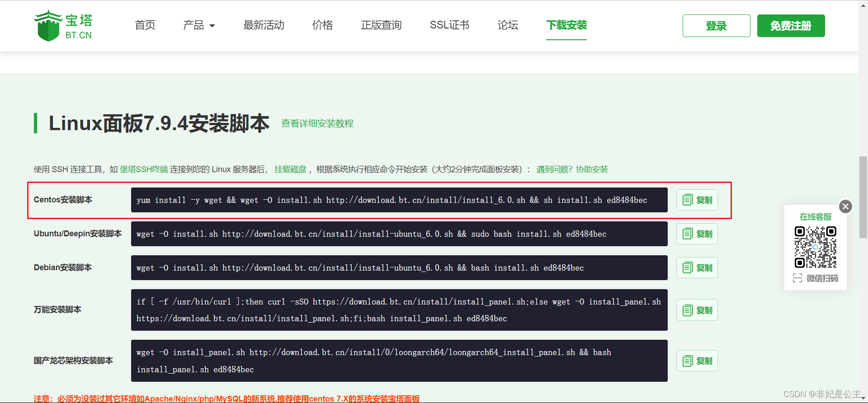This screenshot has width=868, height=403.
Task: Click the Ubuntu/Deepin安装脚本 label
Action: [x=78, y=234]
